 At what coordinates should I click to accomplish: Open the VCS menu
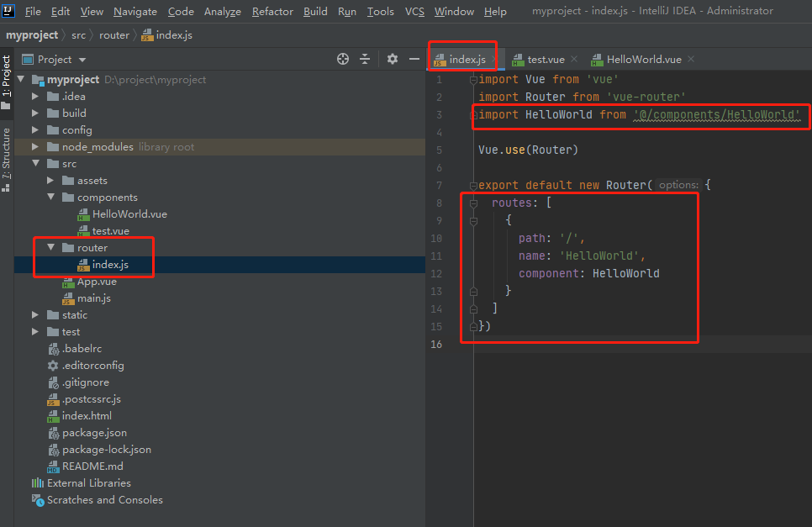coord(414,12)
